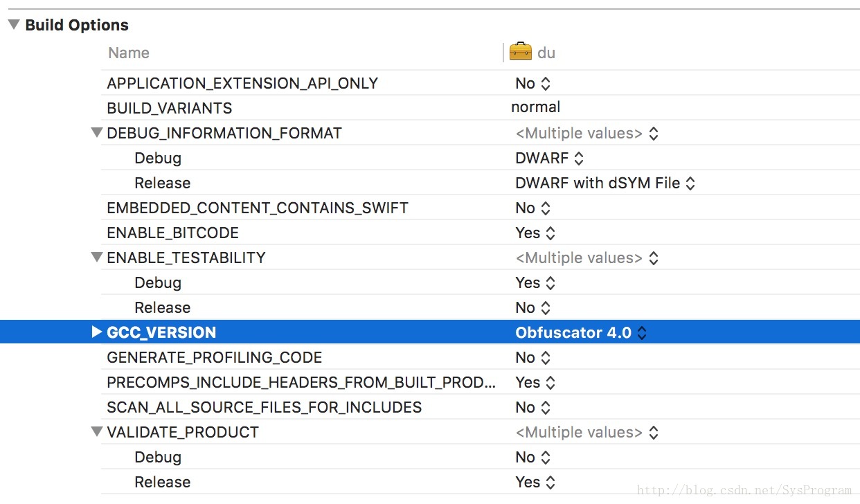The width and height of the screenshot is (860, 504).
Task: Open the Obfuscator 4.0 compiler dropdown
Action: click(x=581, y=333)
